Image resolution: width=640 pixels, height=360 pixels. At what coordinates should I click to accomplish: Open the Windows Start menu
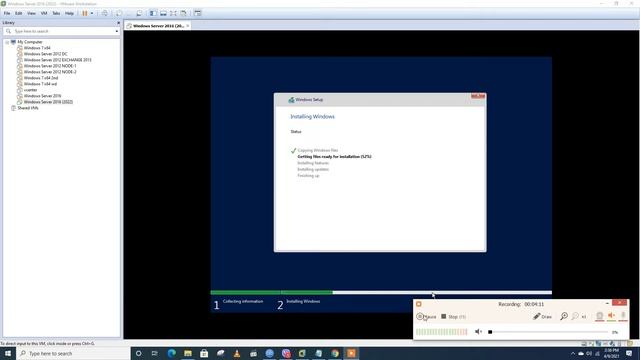(x=8, y=353)
